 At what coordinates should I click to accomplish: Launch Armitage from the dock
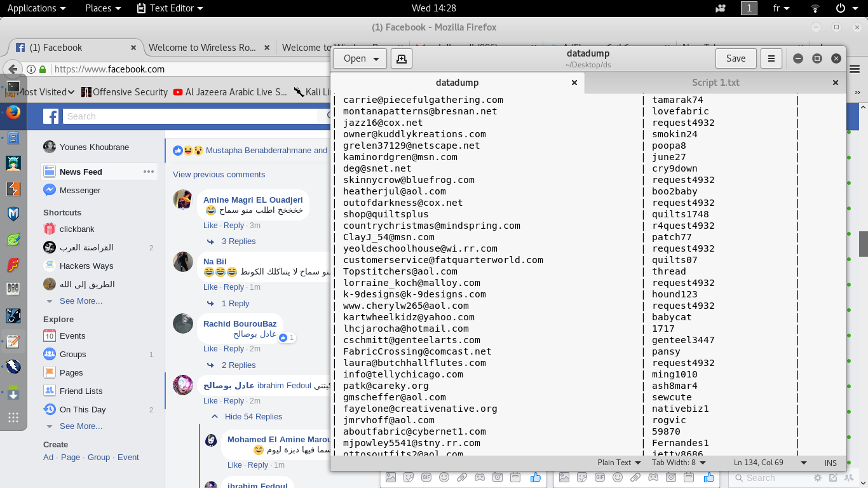(13, 163)
